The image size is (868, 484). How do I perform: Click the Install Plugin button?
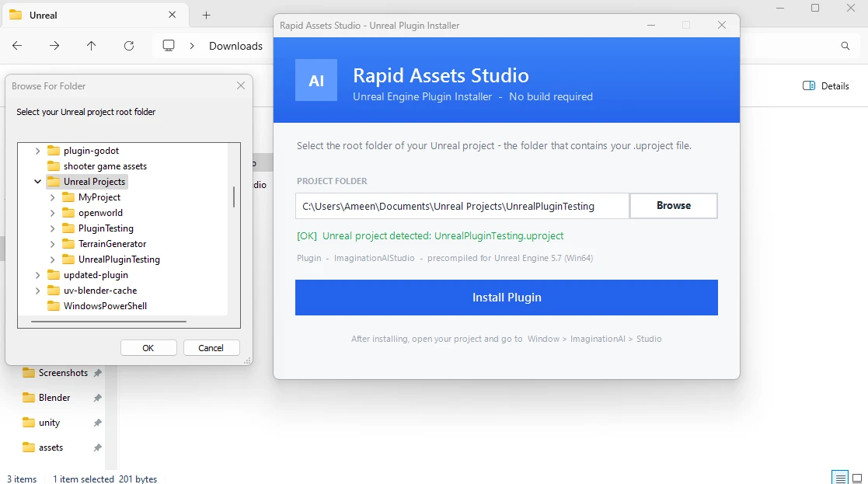(507, 298)
